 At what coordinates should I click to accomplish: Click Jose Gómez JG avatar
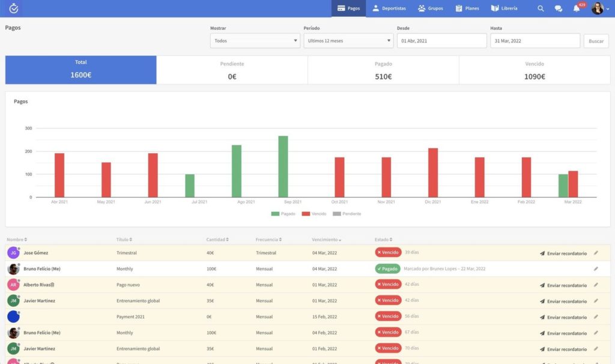click(13, 253)
